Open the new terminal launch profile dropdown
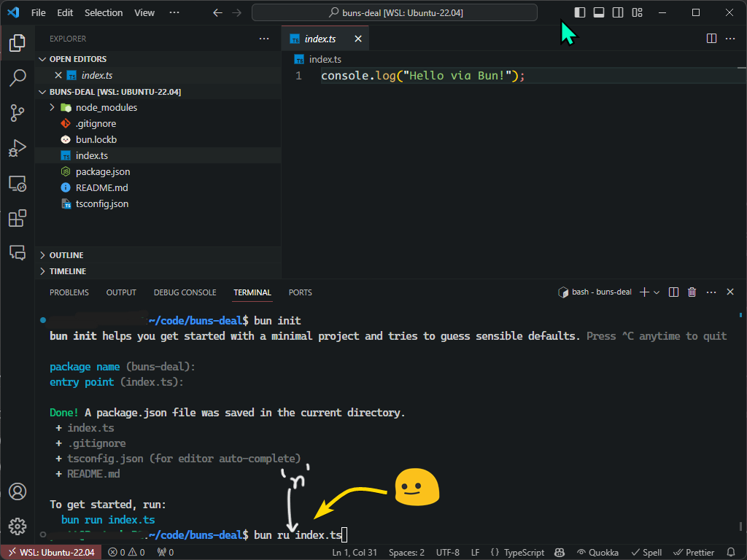747x560 pixels. [x=657, y=292]
